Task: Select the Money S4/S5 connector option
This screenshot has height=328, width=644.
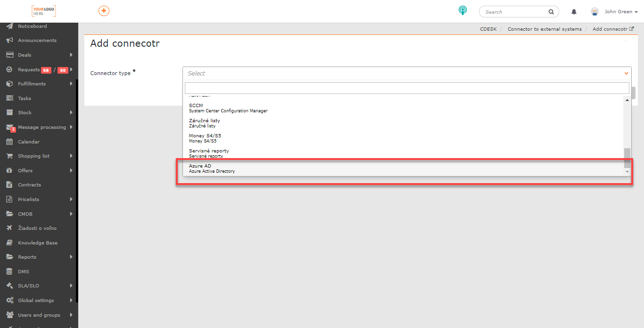Action: [404, 138]
